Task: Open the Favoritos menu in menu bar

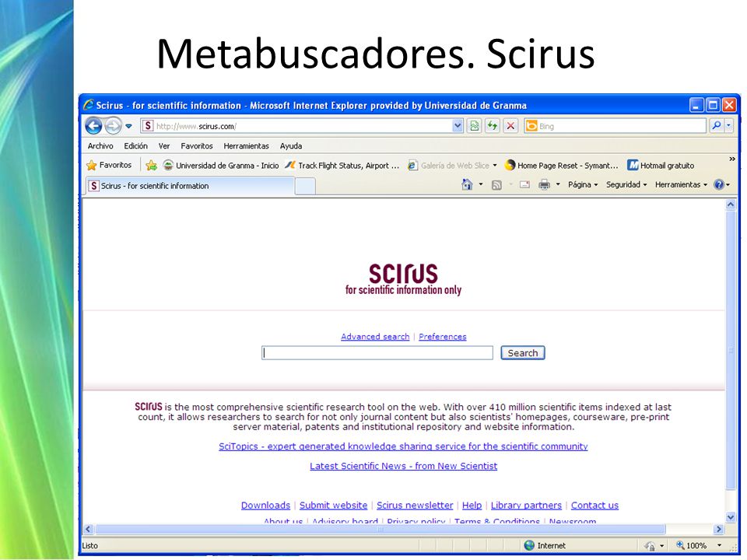Action: point(197,146)
